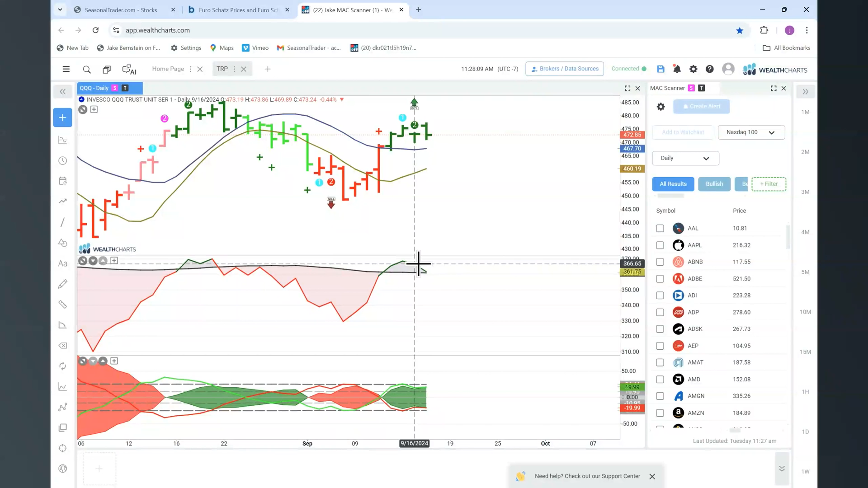
Task: Select the pencil freehand tool
Action: click(63, 284)
